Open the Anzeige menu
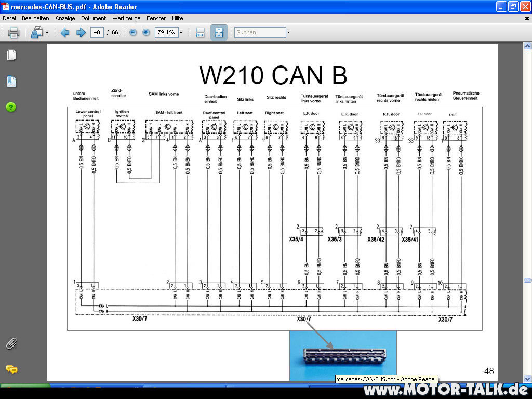The width and height of the screenshot is (532, 399). click(x=65, y=18)
